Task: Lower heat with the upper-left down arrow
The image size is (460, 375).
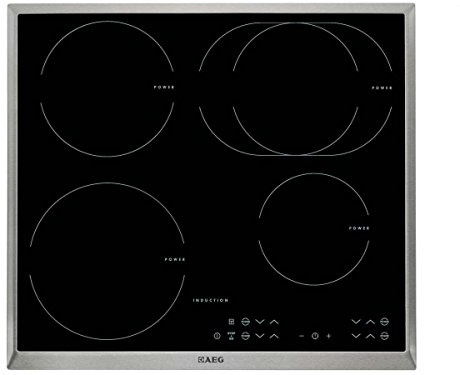Action: click(260, 322)
